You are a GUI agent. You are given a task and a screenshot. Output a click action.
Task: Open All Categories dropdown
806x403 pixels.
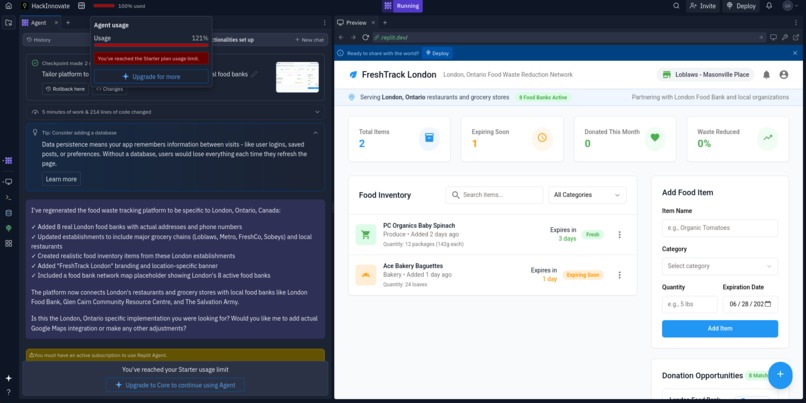point(587,195)
